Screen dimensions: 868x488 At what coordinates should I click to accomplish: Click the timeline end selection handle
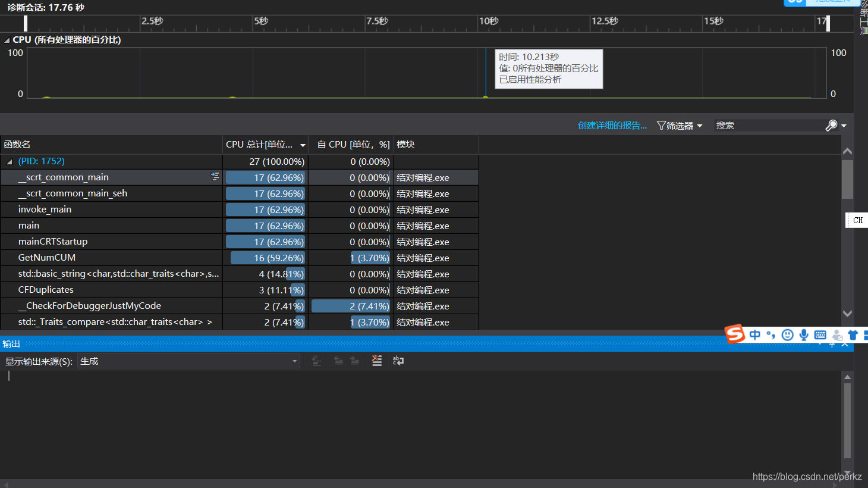(x=828, y=23)
